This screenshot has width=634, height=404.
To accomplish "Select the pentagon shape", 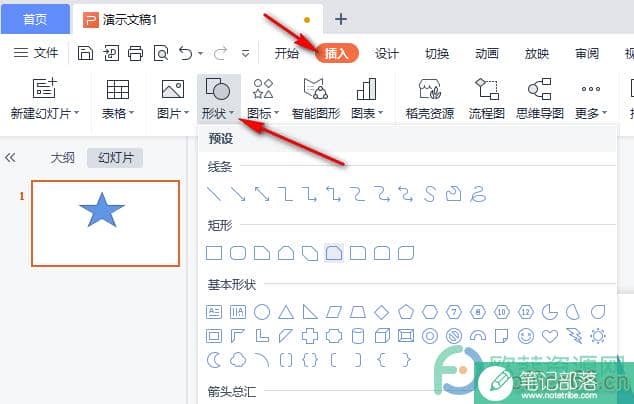I will pyautogui.click(x=406, y=312).
